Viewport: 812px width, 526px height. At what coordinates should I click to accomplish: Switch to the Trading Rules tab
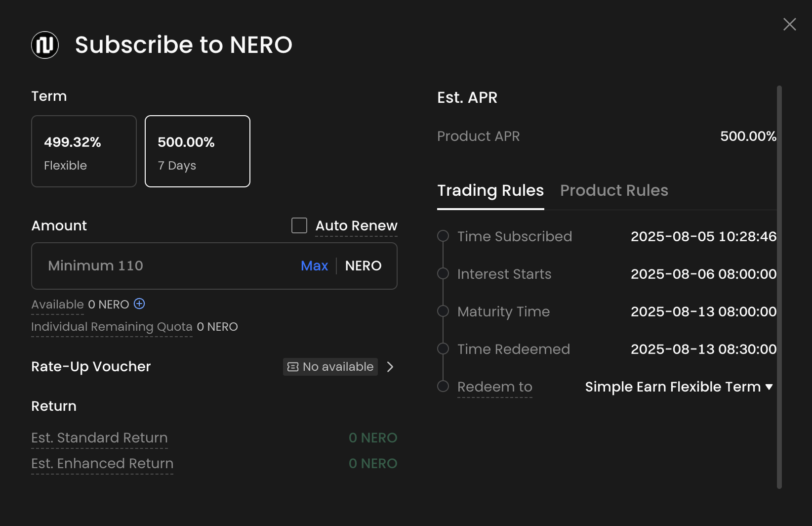[490, 190]
